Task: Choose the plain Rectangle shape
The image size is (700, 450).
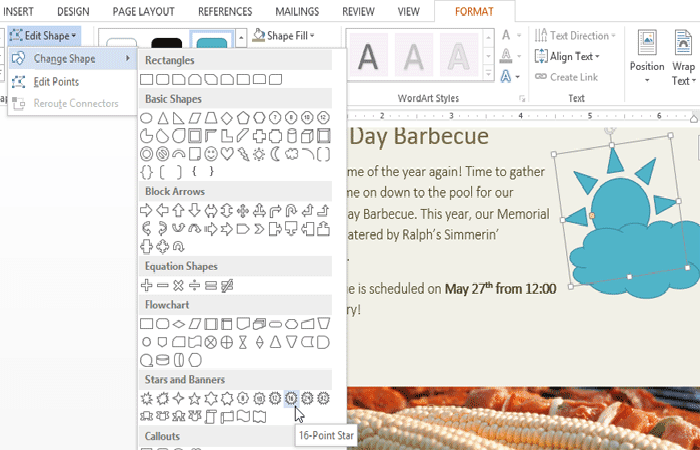Action: pos(146,79)
